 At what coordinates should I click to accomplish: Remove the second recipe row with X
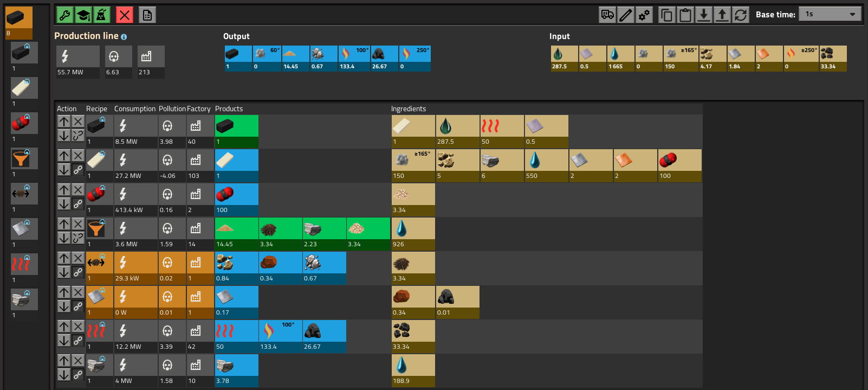pyautogui.click(x=78, y=156)
